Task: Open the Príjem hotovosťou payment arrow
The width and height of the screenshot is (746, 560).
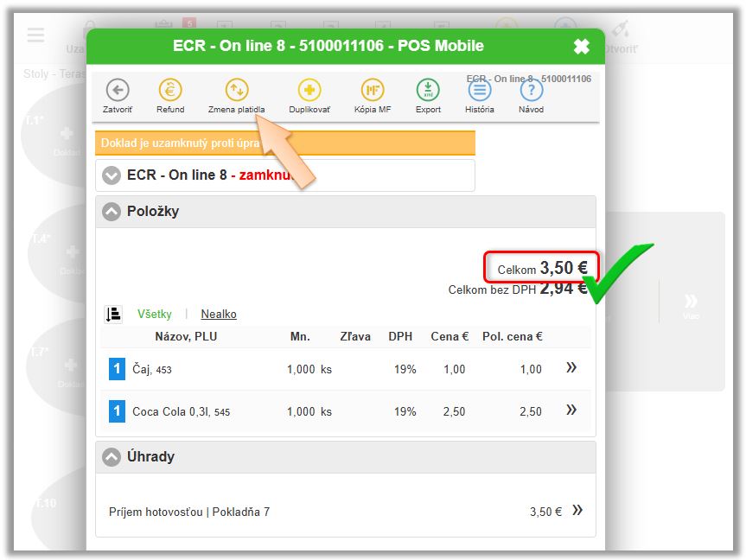Action: click(x=577, y=511)
